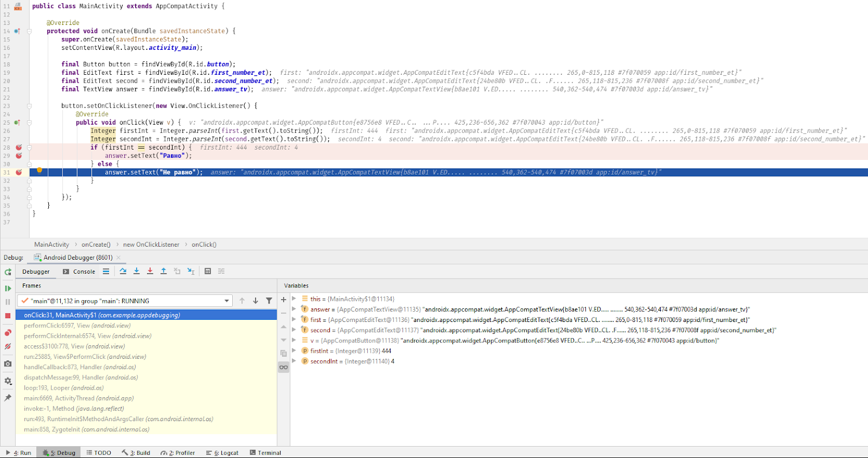Open the Evaluate Expression calculator icon
The width and height of the screenshot is (868, 458).
click(x=208, y=271)
